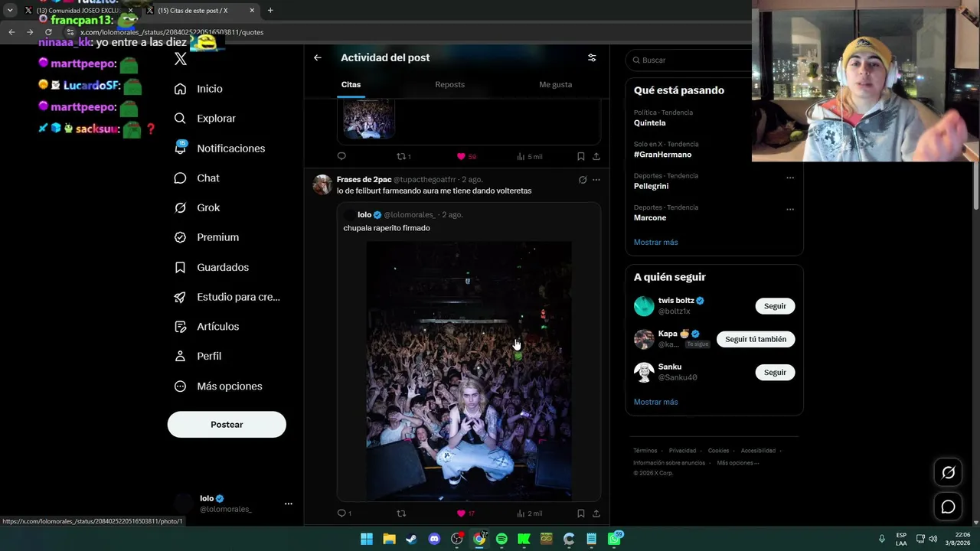Toggle like on the post with 59 likes
The image size is (980, 551).
[x=466, y=156]
